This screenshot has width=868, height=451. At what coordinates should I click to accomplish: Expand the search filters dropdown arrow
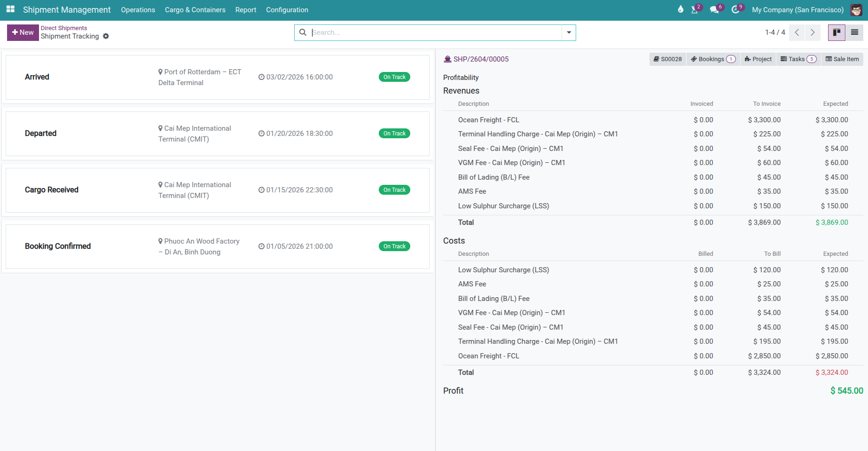coord(569,32)
